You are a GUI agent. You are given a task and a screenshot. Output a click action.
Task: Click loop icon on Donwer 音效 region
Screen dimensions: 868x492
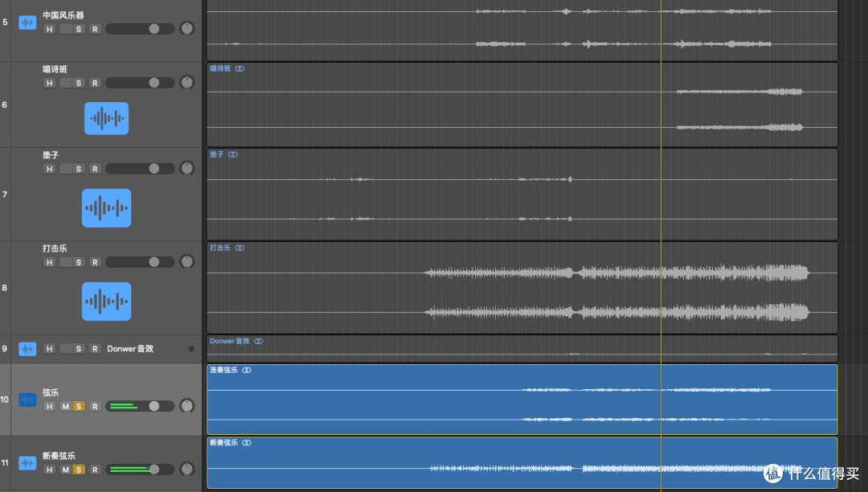(x=259, y=342)
